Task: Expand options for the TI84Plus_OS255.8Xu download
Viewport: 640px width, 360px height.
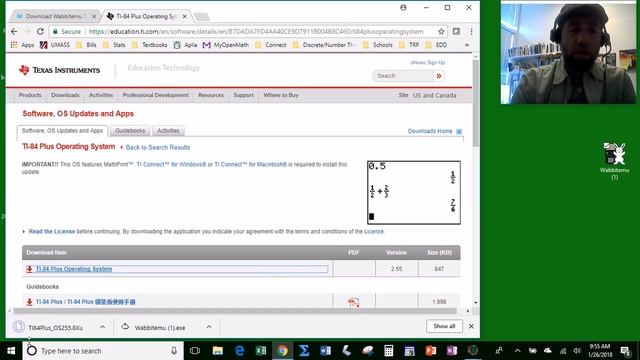Action: pos(102,327)
